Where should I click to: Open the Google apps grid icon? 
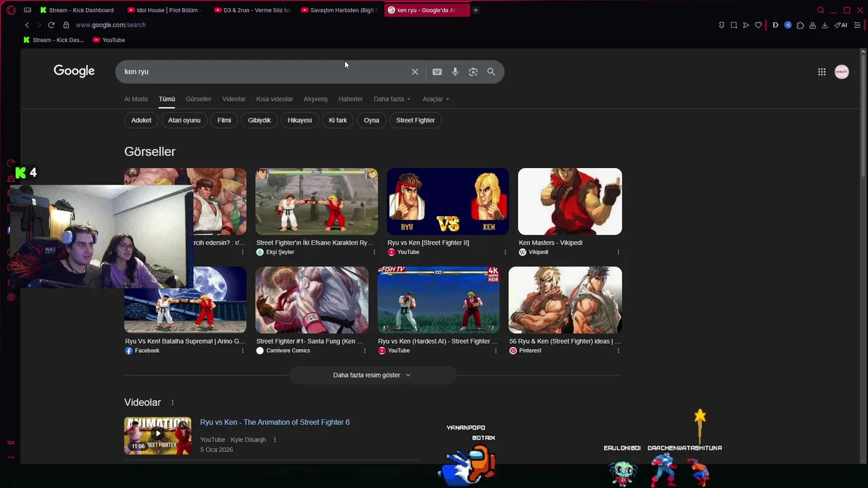[x=821, y=72]
